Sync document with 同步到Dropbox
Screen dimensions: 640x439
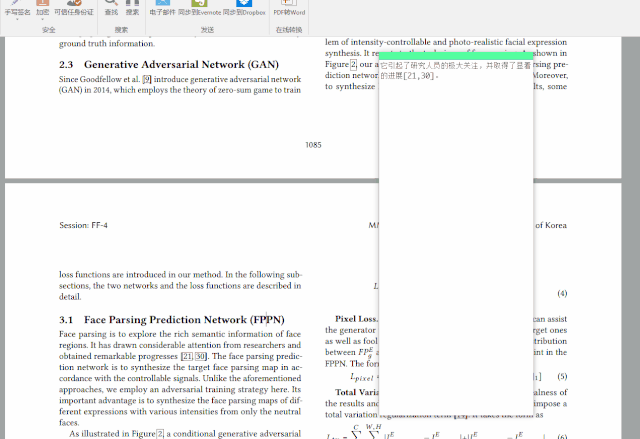pyautogui.click(x=244, y=8)
